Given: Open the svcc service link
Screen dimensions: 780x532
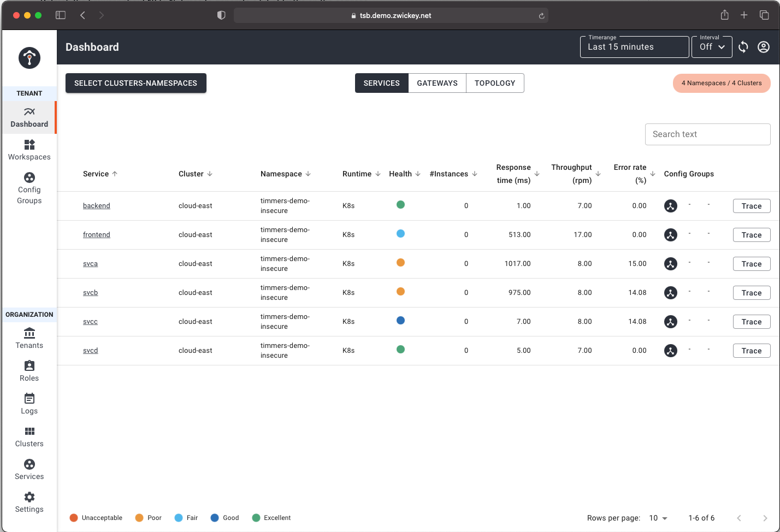Looking at the screenshot, I should tap(91, 322).
